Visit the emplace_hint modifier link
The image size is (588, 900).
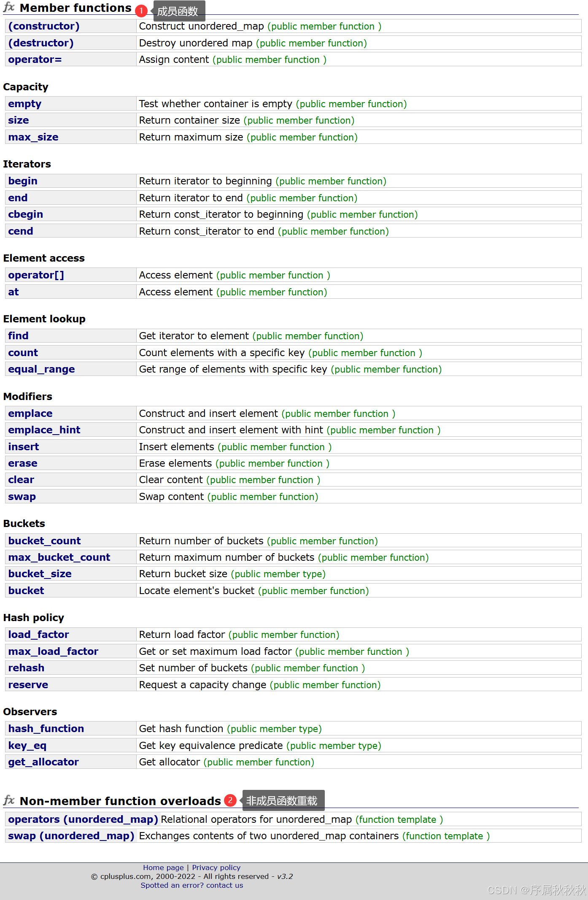[x=44, y=430]
